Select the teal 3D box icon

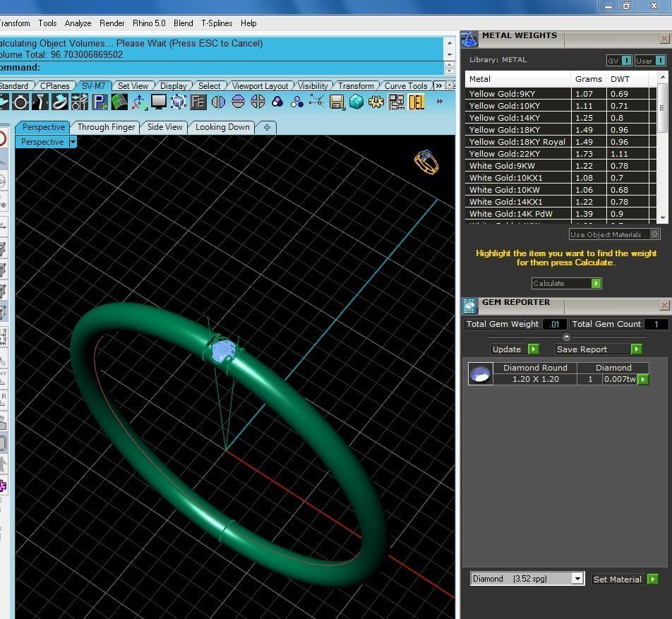[356, 102]
